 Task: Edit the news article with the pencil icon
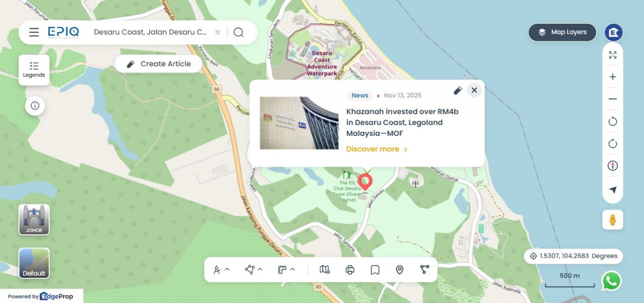click(x=457, y=90)
